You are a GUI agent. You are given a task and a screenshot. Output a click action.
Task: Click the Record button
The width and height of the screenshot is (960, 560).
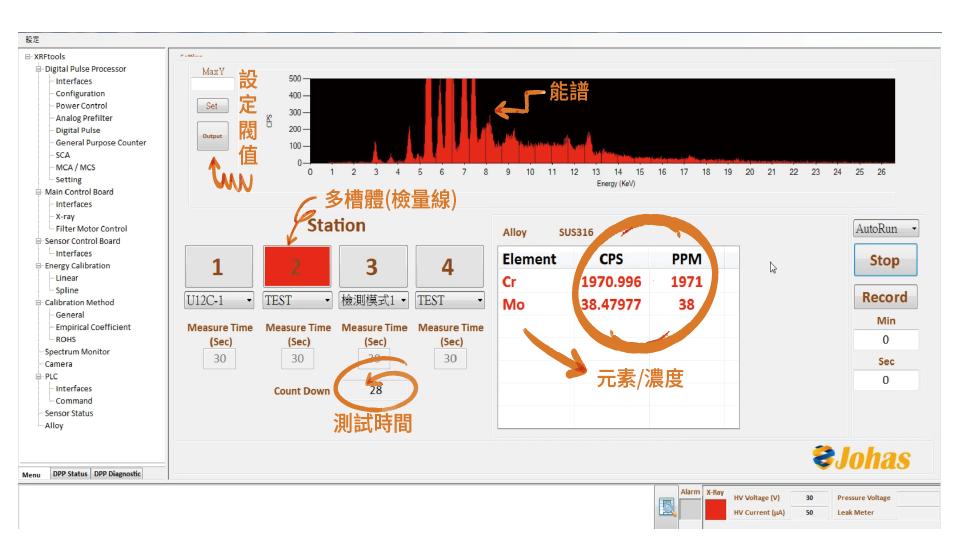[885, 297]
